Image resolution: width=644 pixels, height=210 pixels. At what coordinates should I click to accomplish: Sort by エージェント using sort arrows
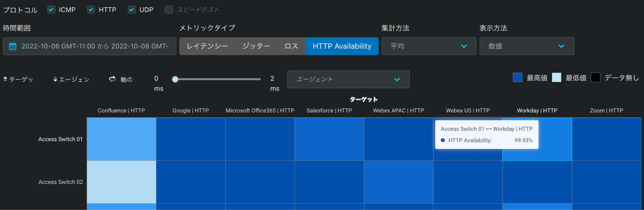coord(56,79)
